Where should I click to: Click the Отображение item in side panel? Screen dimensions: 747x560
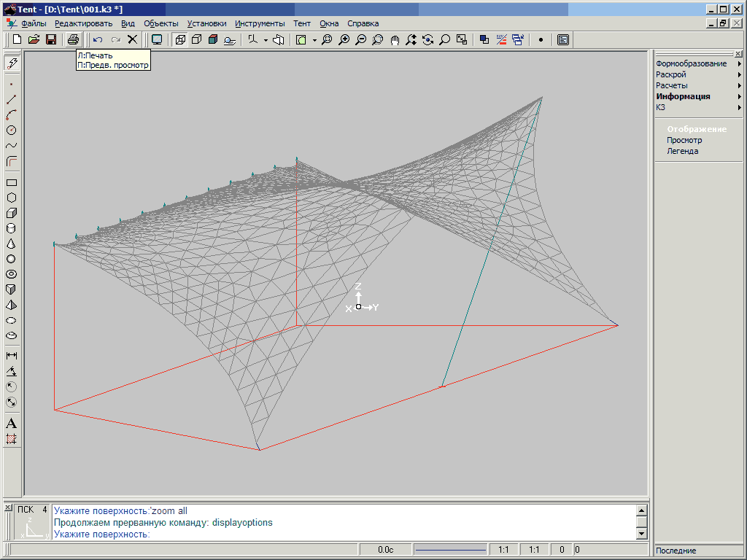tap(697, 129)
